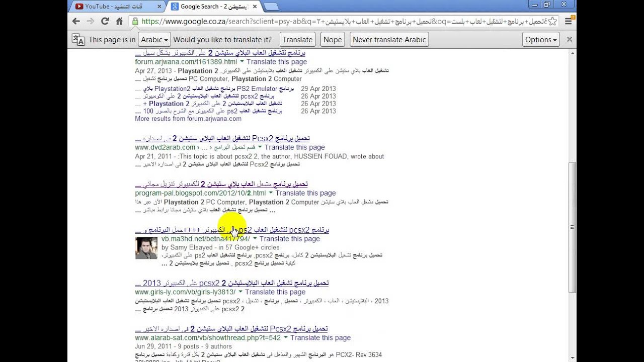The height and width of the screenshot is (362, 644).
Task: Expand arrow next to vb.ma3hd.net result
Action: (255, 239)
